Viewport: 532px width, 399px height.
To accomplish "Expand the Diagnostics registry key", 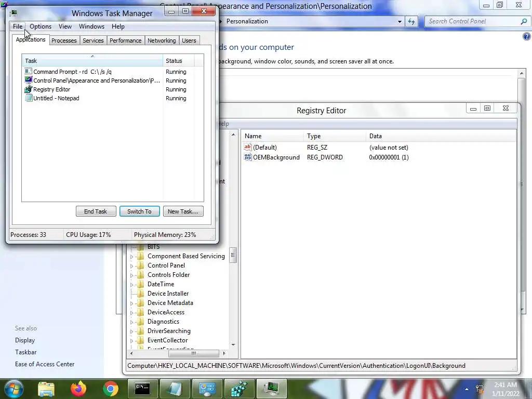I will point(131,322).
